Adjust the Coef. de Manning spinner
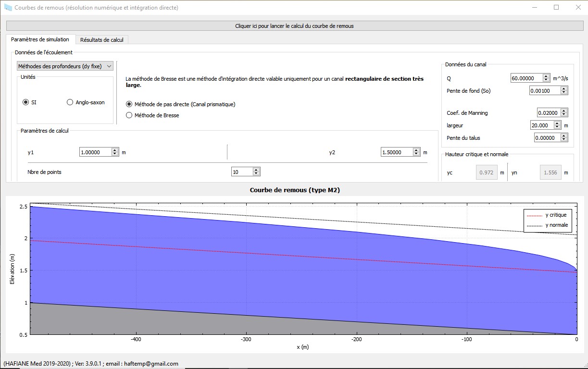 (x=564, y=113)
